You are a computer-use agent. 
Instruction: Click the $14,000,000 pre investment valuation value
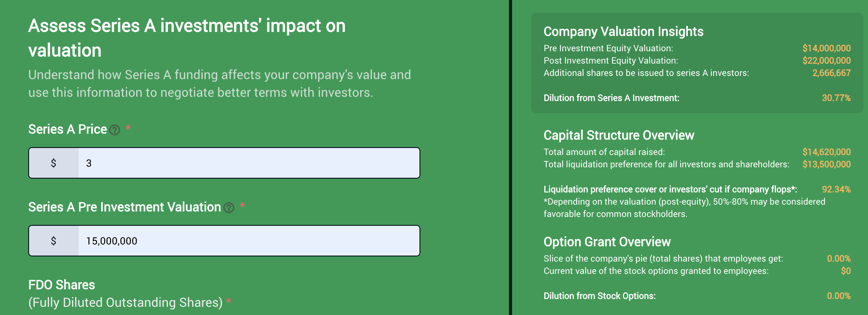(x=827, y=48)
